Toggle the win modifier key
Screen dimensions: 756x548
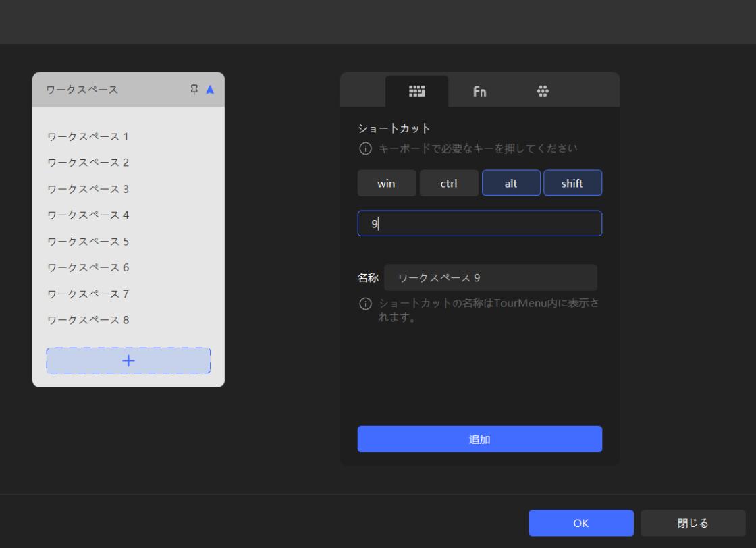pyautogui.click(x=387, y=183)
